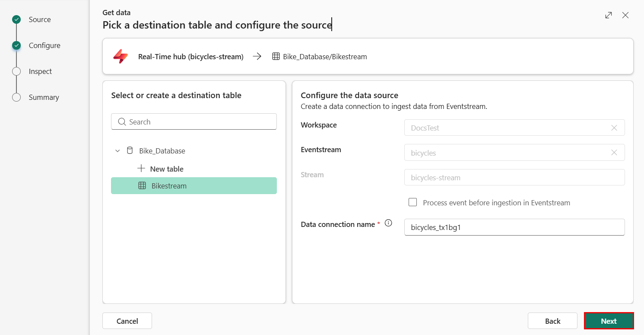Go to the Source step
The image size is (644, 335).
coord(39,19)
